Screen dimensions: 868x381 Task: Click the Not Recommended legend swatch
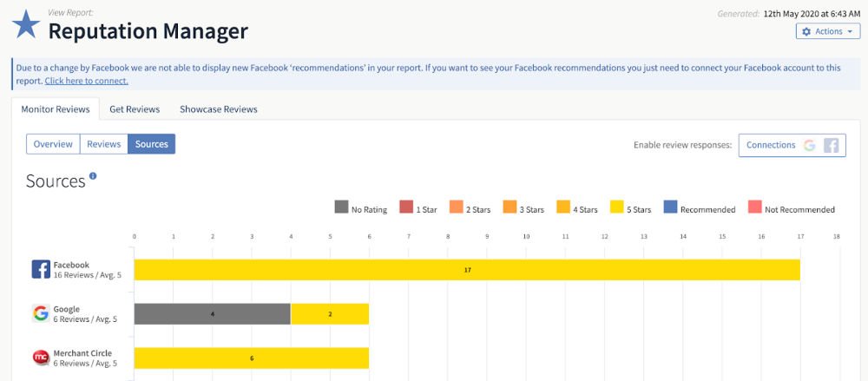pyautogui.click(x=754, y=208)
